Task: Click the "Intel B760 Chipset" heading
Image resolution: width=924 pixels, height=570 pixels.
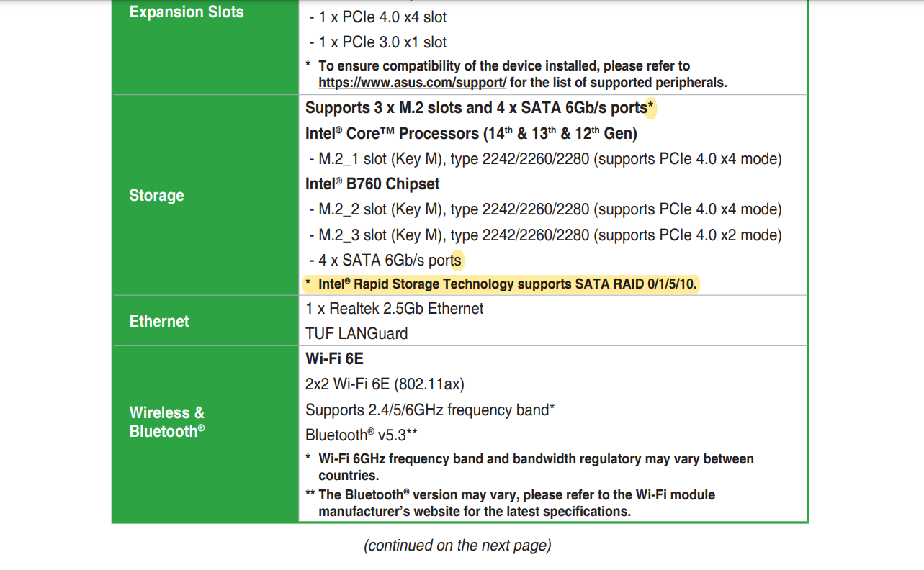Action: [372, 184]
